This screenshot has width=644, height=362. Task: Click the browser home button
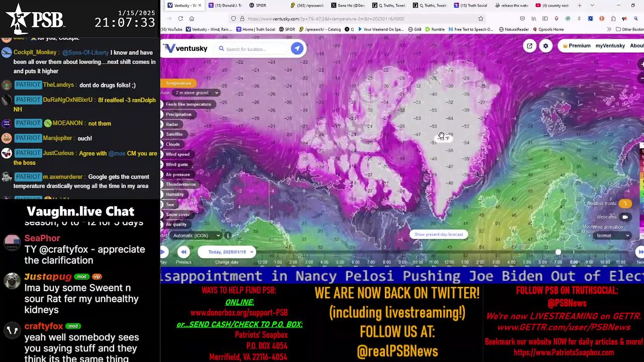[192, 19]
